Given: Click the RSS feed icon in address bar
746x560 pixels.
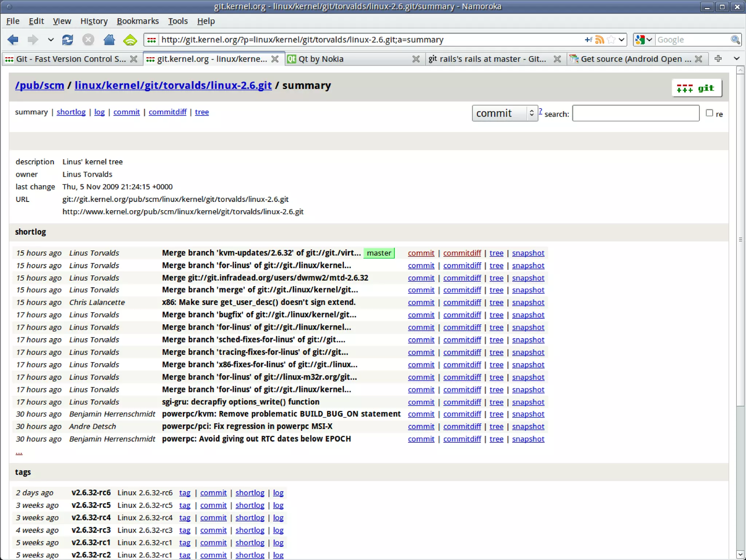Looking at the screenshot, I should (599, 40).
